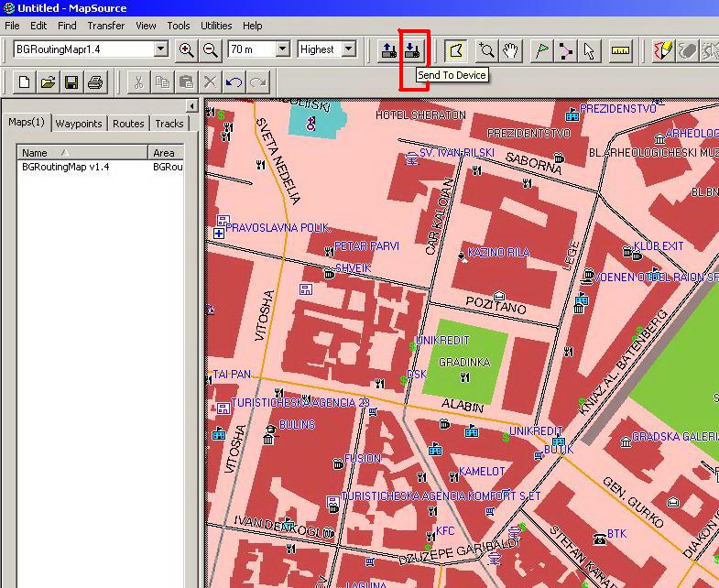Screen dimensions: 719x588
Task: Click the map-with-pencil icon in toolbar
Action: tap(662, 50)
